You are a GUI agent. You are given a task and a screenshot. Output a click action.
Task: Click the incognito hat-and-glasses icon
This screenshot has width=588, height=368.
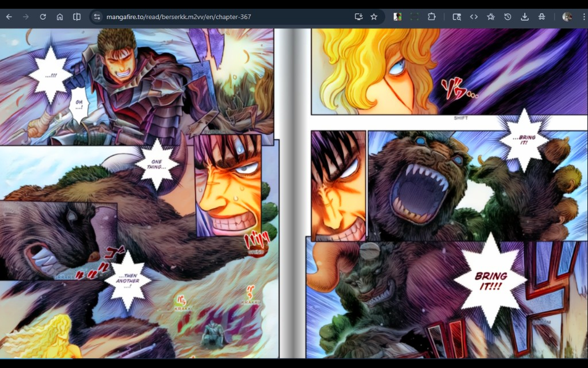[x=542, y=17]
